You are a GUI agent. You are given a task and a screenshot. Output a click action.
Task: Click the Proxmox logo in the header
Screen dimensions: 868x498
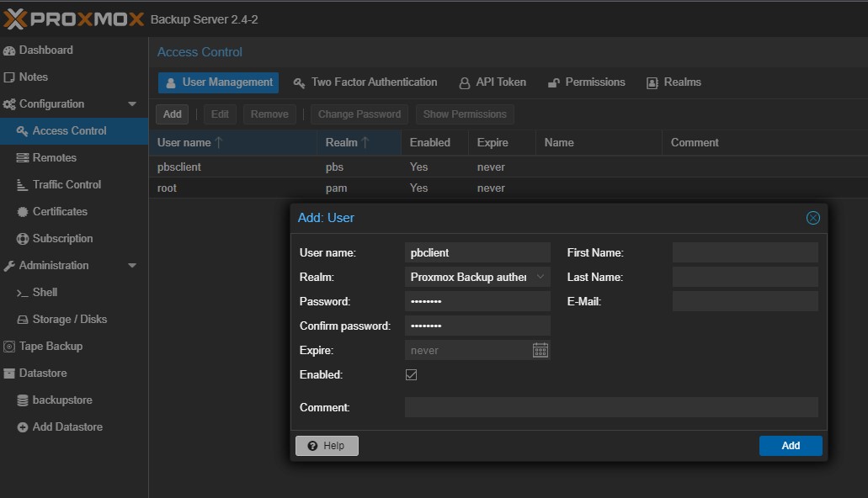click(x=74, y=19)
